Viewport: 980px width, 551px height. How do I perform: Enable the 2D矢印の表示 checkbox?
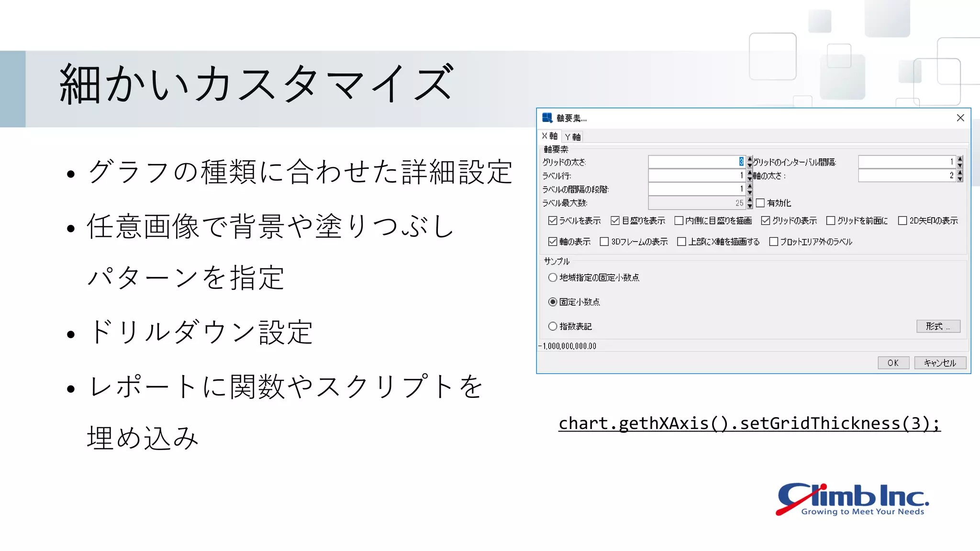(x=902, y=220)
